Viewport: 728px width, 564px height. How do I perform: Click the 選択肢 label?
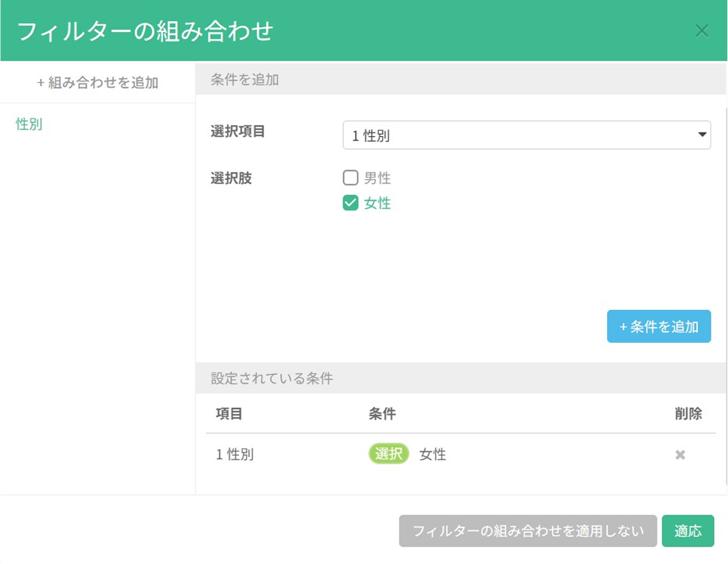231,178
